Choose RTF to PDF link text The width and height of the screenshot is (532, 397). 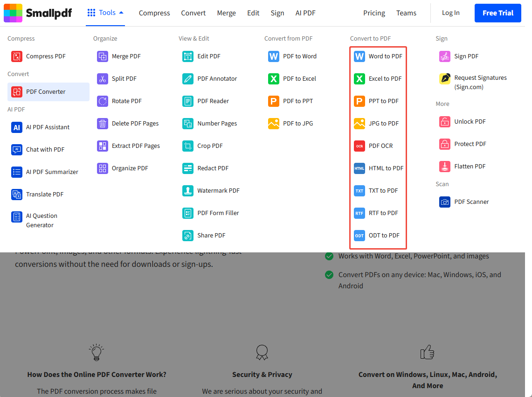(x=383, y=213)
